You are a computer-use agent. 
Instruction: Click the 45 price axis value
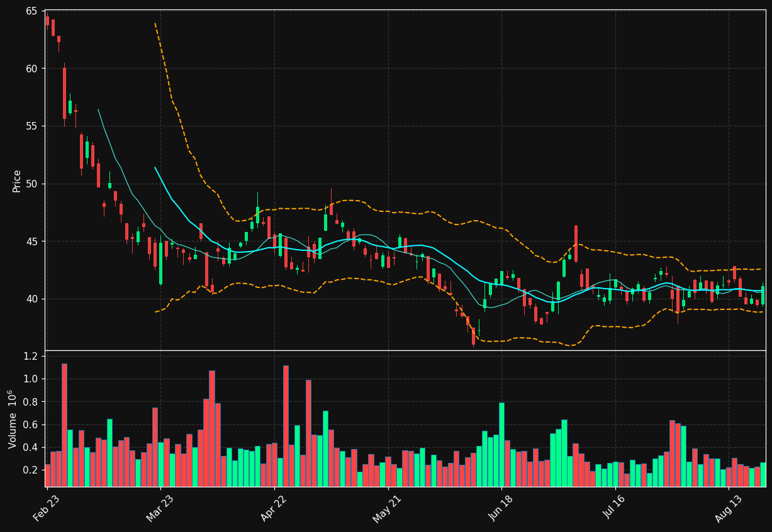pyautogui.click(x=31, y=241)
